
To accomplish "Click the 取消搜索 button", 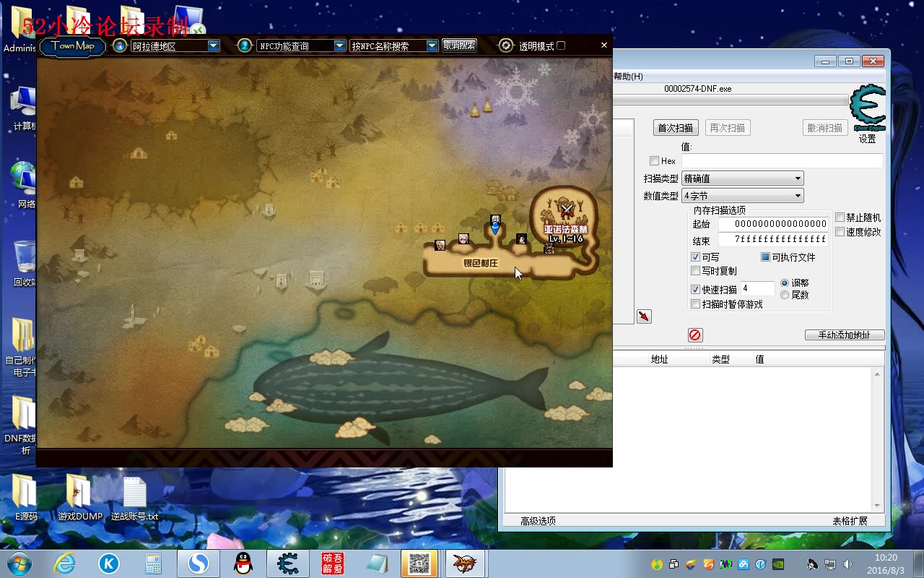I will (459, 45).
